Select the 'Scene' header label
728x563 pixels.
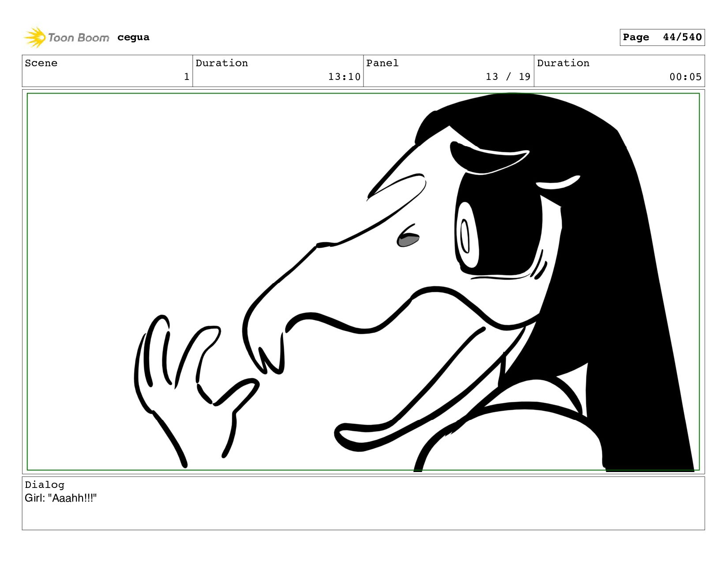pyautogui.click(x=41, y=63)
